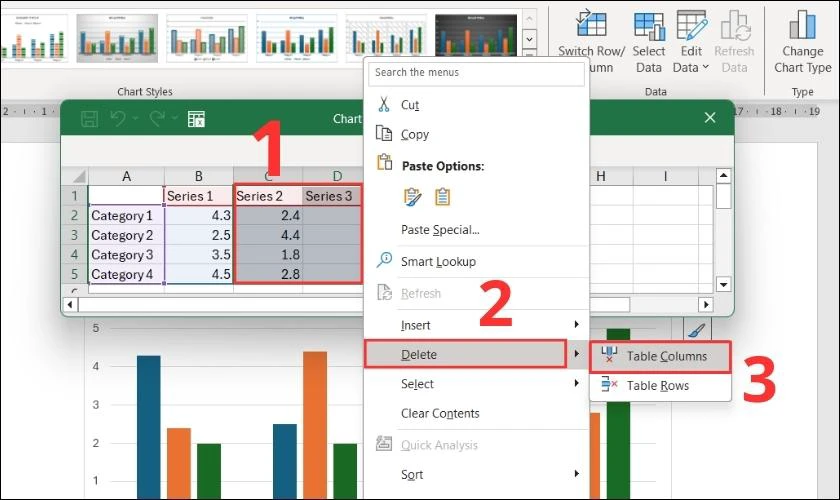
Task: Click the Undo arrow in chart data window
Action: tap(118, 118)
